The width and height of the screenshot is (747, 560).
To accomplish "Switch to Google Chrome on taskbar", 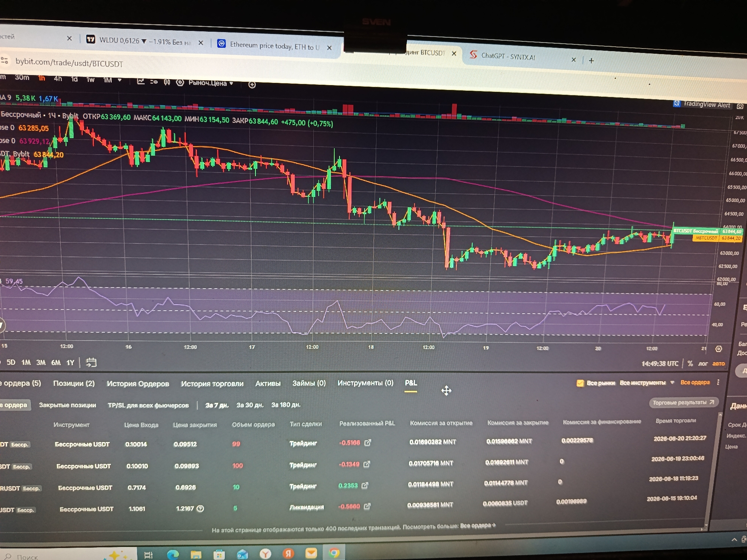I will point(334,553).
